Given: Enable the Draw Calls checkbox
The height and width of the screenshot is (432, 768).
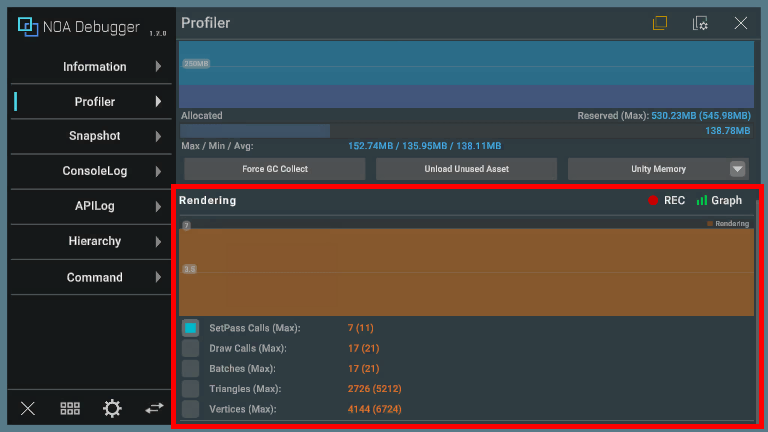Looking at the screenshot, I should 190,348.
